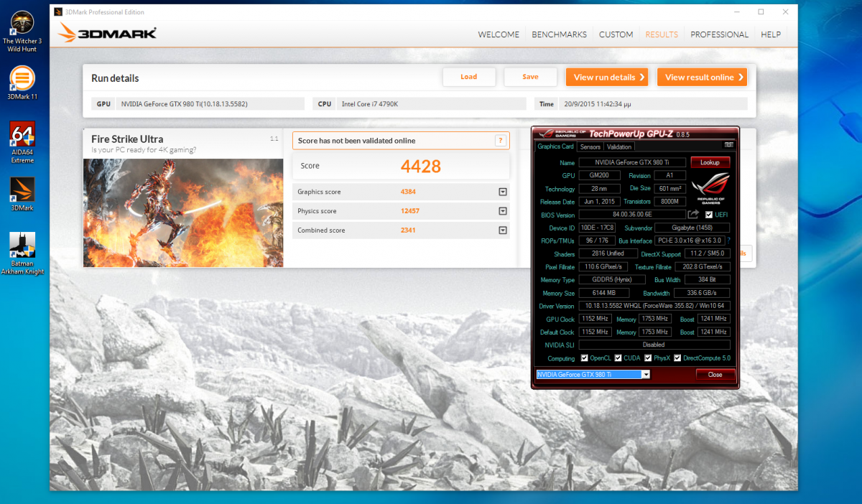Click the graphics score value 4384
The height and width of the screenshot is (504, 862).
[x=408, y=192]
